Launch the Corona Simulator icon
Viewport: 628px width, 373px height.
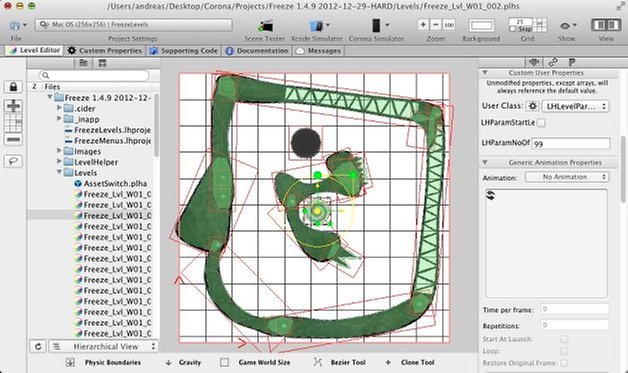point(376,25)
